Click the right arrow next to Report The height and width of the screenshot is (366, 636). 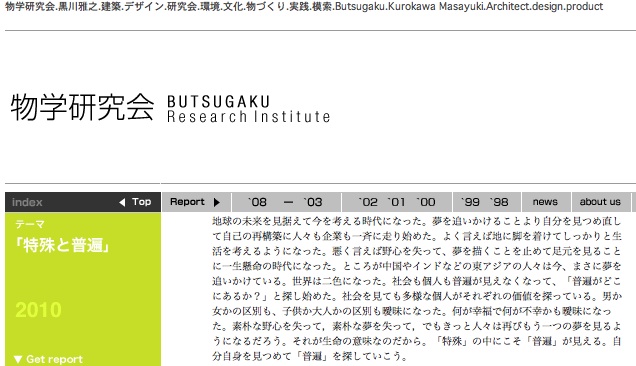(x=217, y=202)
